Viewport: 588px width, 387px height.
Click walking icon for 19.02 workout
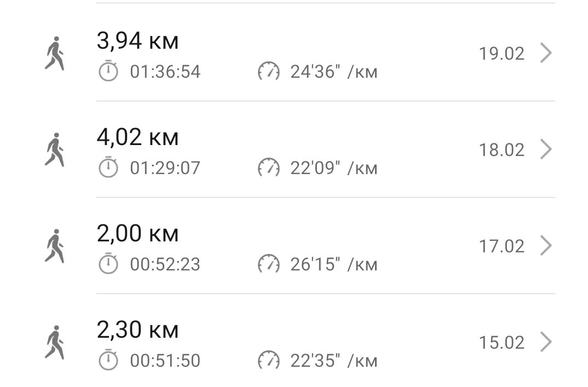pyautogui.click(x=54, y=54)
